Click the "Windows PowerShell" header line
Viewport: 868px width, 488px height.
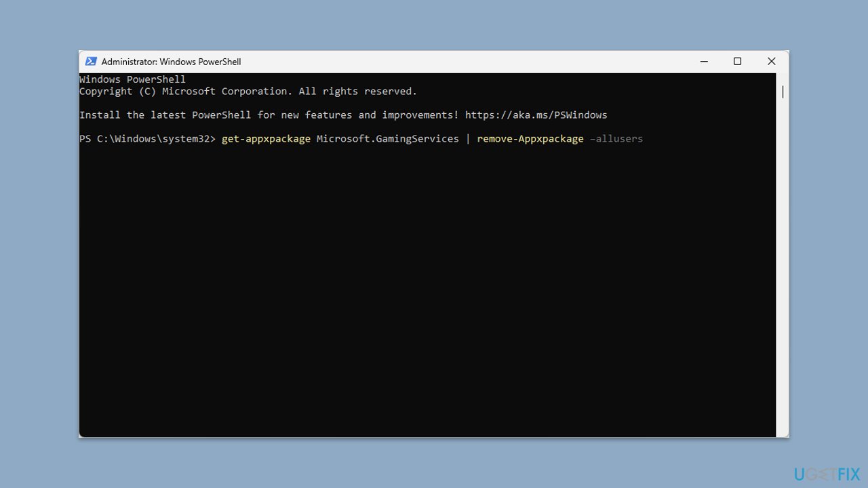point(132,79)
